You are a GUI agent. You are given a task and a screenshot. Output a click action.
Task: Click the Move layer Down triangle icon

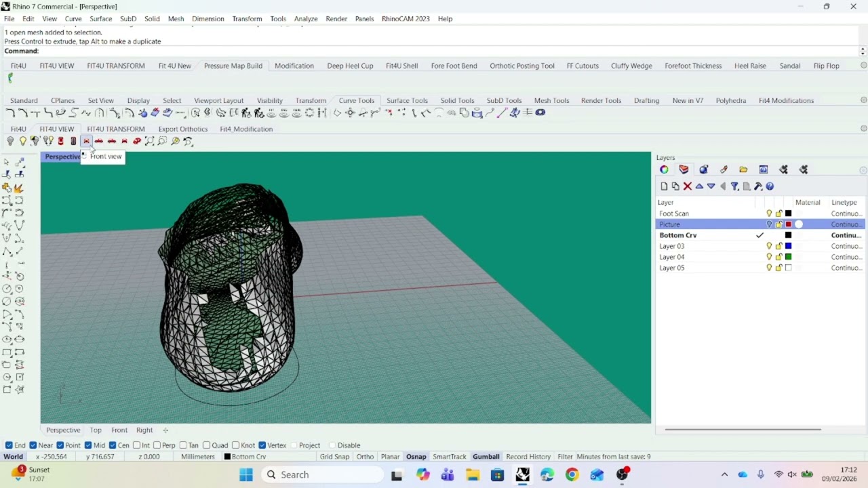[x=711, y=186]
